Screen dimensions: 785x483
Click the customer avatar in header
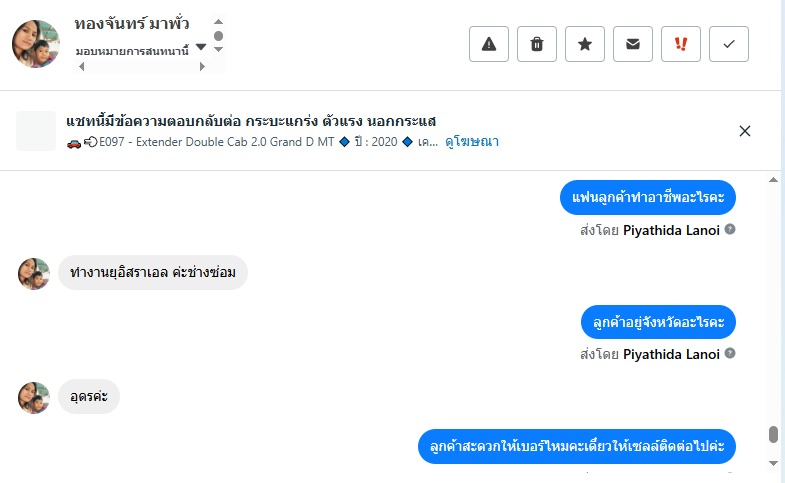36,44
